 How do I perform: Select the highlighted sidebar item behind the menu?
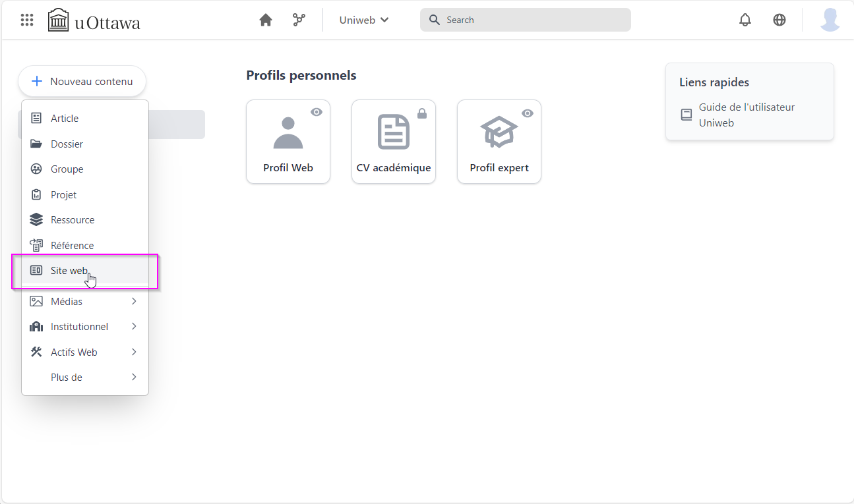pos(177,125)
